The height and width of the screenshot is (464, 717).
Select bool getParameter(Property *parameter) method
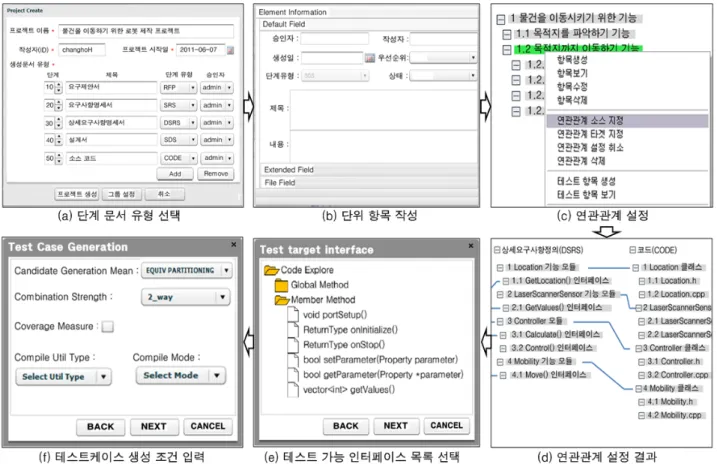pos(383,375)
